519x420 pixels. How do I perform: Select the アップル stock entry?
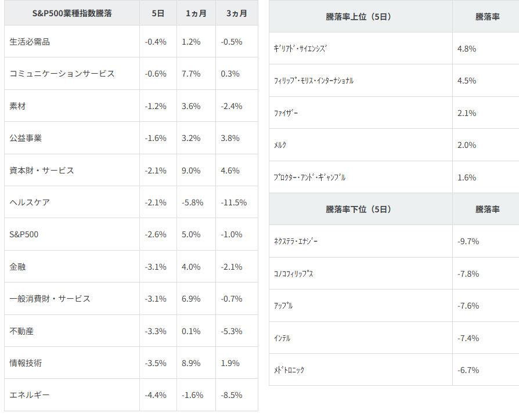coord(283,306)
